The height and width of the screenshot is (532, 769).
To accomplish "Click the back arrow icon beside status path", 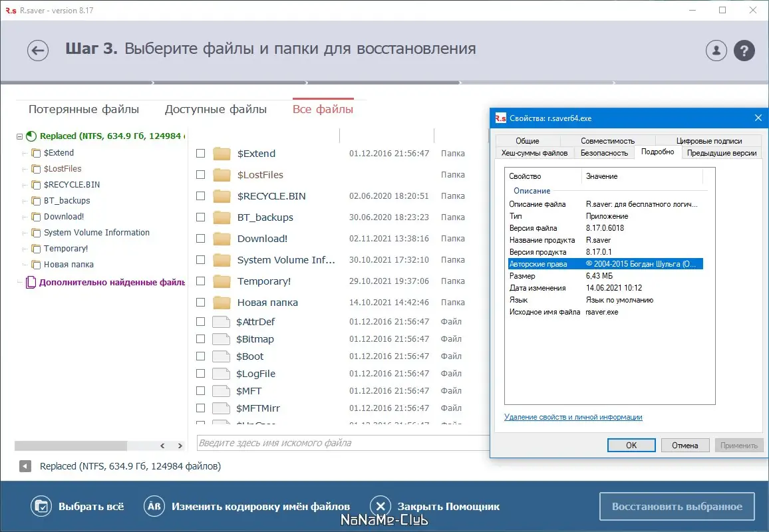I will (25, 466).
